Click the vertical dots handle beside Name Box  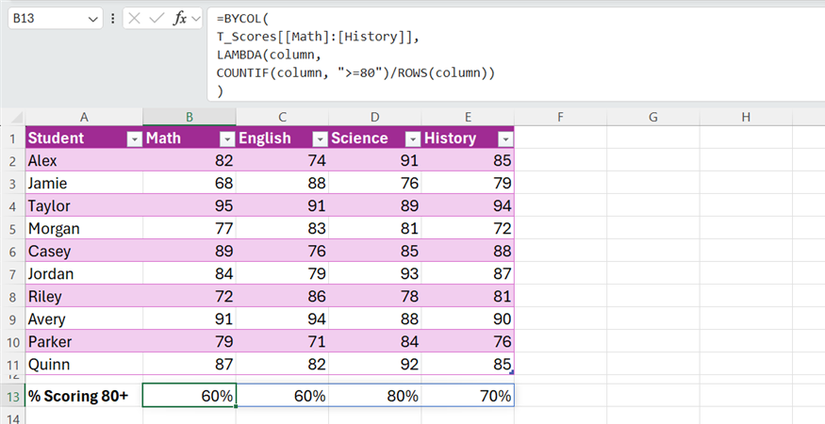click(x=113, y=19)
